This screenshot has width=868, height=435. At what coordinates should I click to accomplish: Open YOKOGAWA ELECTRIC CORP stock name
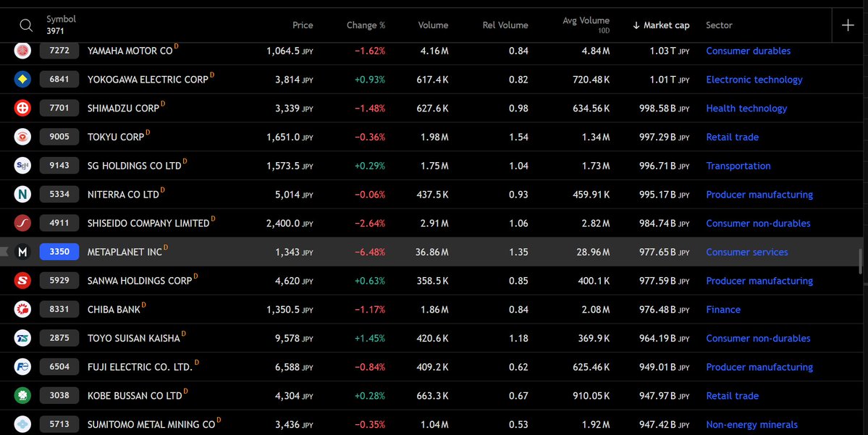(148, 80)
